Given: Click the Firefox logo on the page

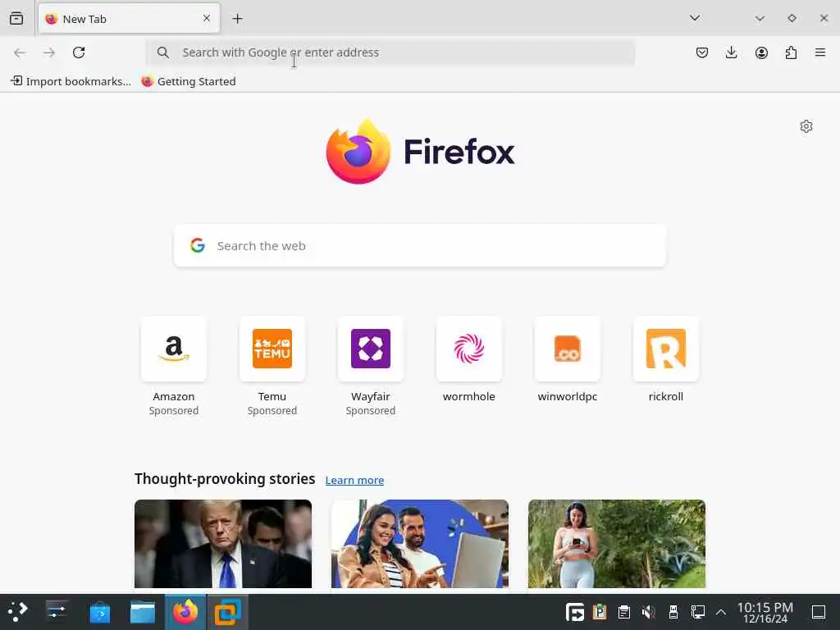Looking at the screenshot, I should 420,151.
